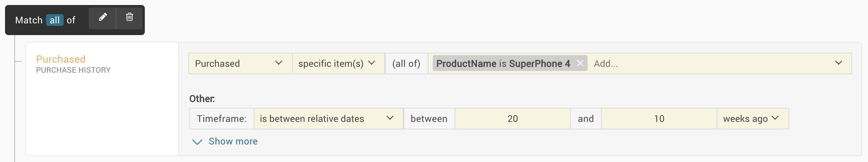The width and height of the screenshot is (868, 162).
Task: Open the 'is between relative dates' dropdown
Action: (x=328, y=119)
